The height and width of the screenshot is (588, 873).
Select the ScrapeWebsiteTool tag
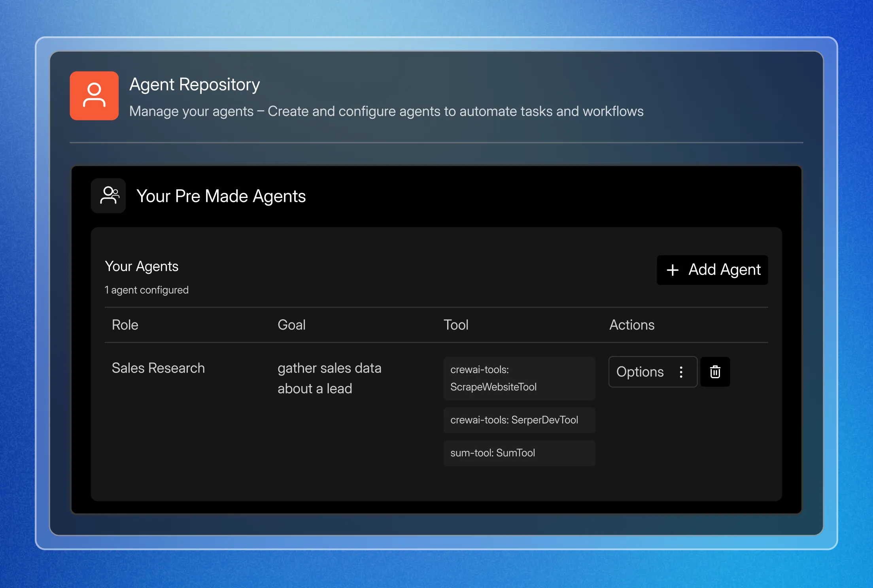pos(519,378)
